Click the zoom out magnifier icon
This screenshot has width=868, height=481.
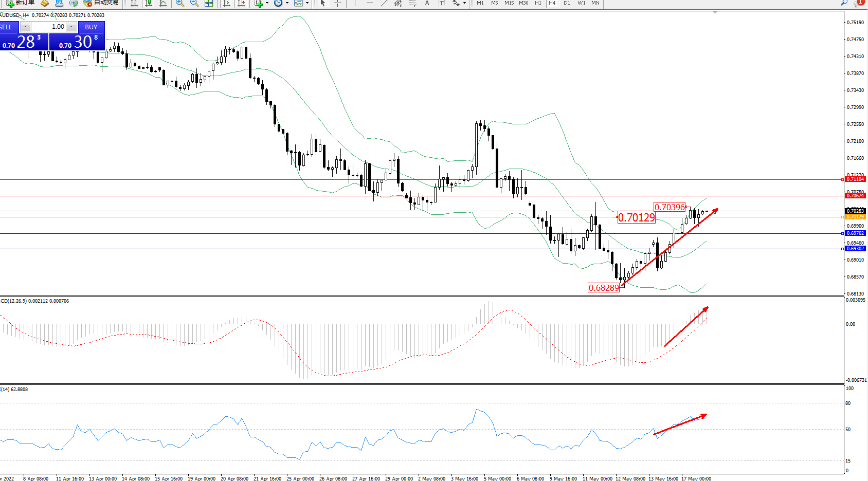pyautogui.click(x=194, y=3)
